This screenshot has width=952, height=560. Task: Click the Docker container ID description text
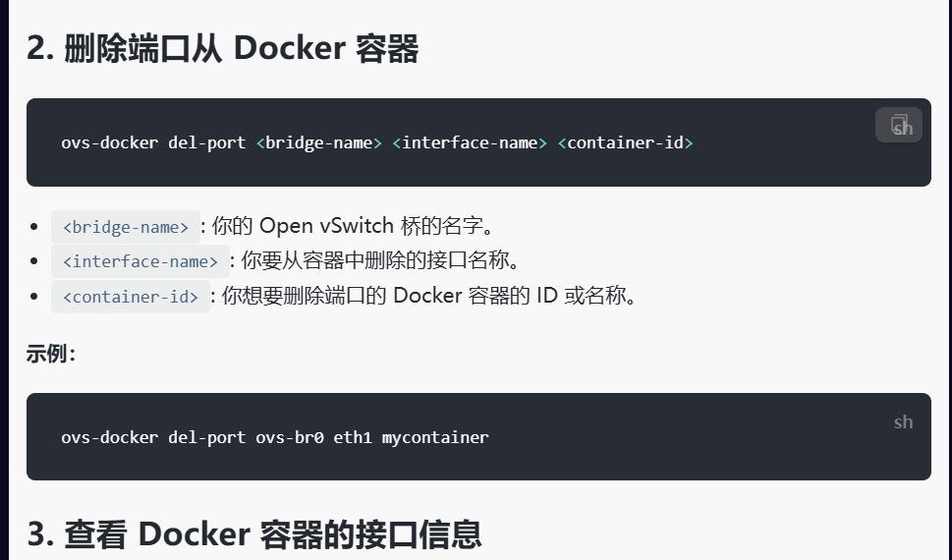coord(428,295)
